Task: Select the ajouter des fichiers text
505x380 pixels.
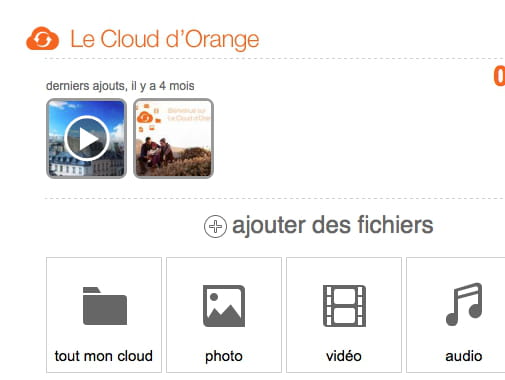Action: point(333,225)
